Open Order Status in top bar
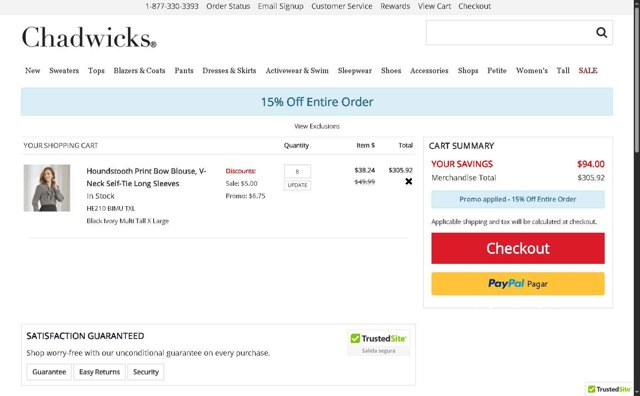 (228, 6)
